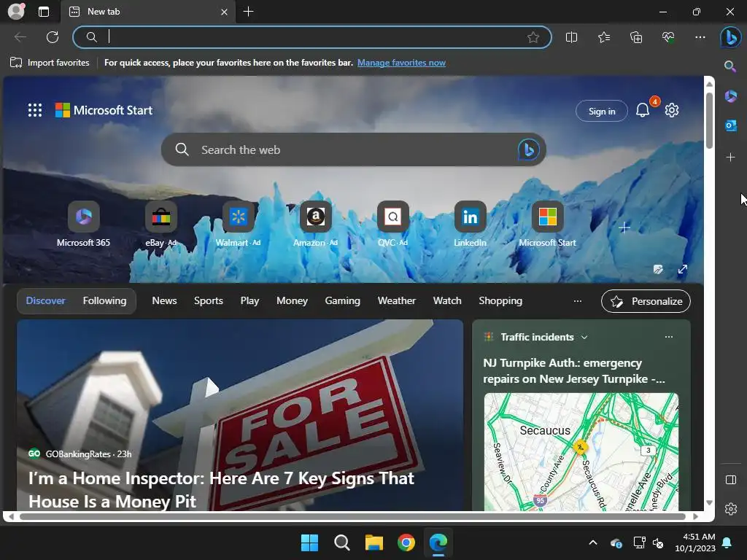Viewport: 747px width, 560px height.
Task: Open the sidebar settings gear
Action: (731, 509)
